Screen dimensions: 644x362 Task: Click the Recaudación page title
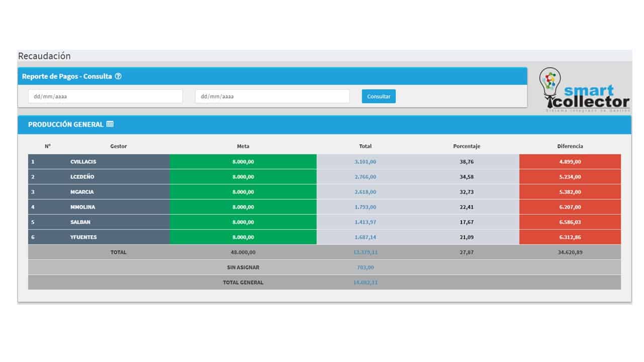(x=44, y=56)
